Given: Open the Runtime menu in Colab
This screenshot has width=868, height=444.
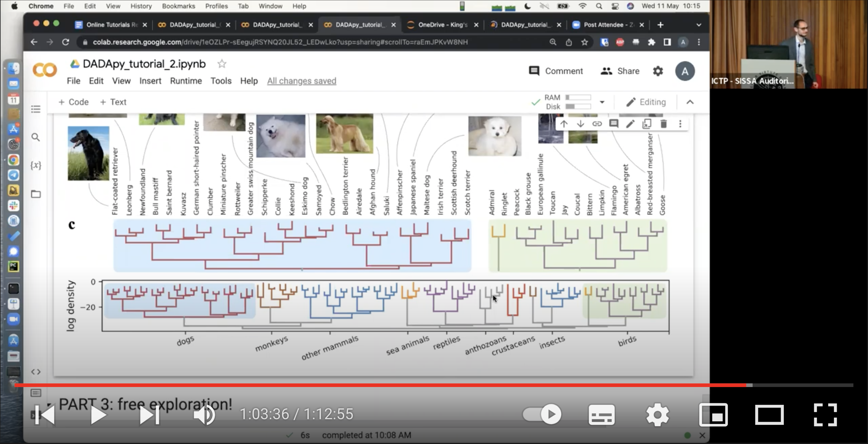Looking at the screenshot, I should point(186,81).
